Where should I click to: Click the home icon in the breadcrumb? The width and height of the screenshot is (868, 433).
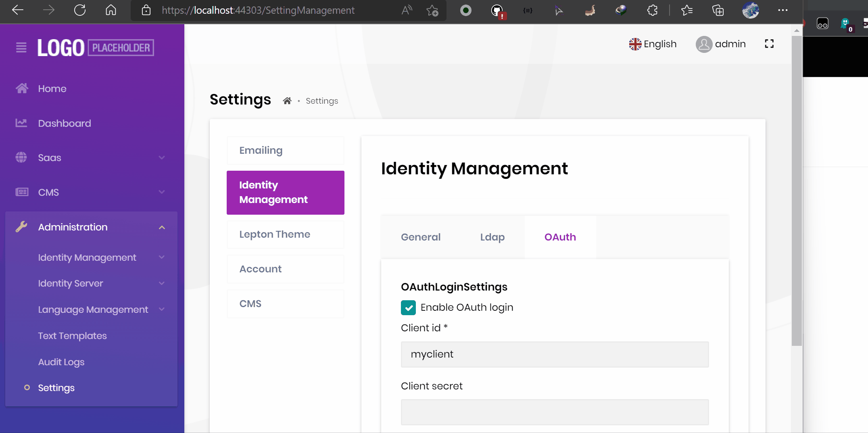287,101
